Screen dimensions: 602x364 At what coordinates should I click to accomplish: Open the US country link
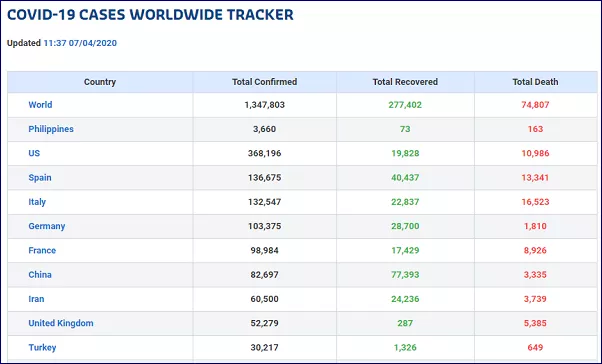[34, 153]
